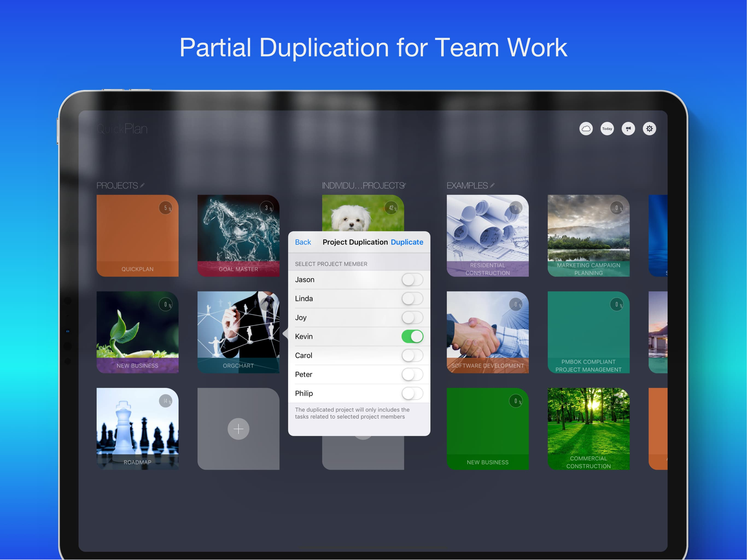Screen dimensions: 747x560
Task: Open the settings gear icon
Action: point(649,129)
